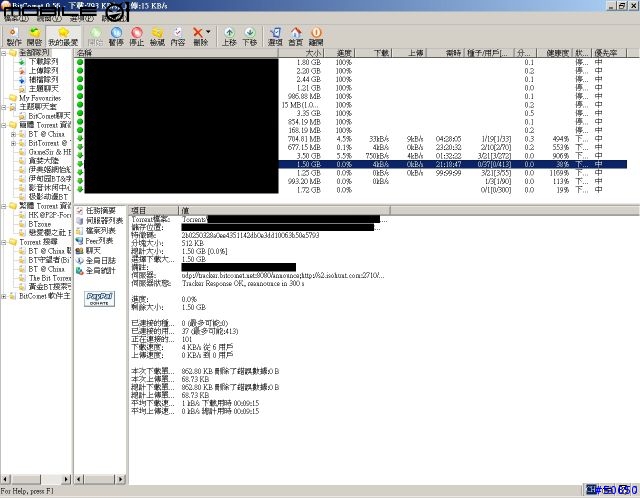Open My Favourites folder in tree
Screen dimensions: 640x498
[x=40, y=98]
